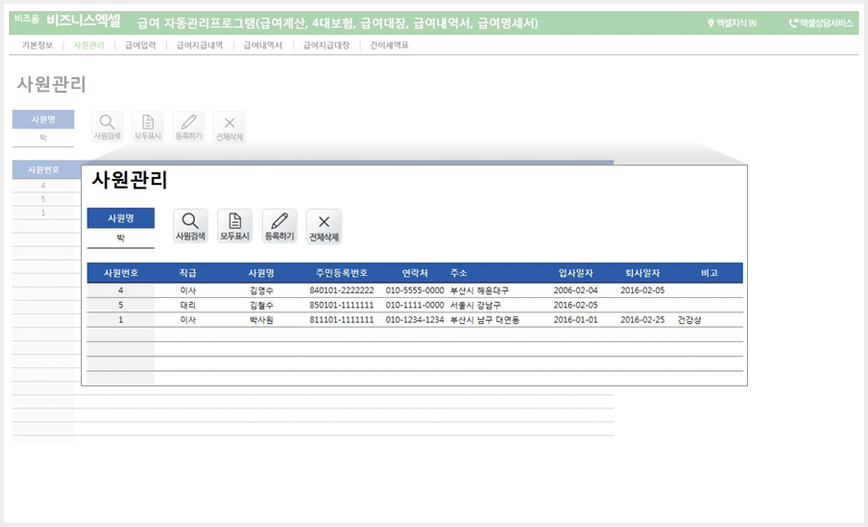Open the 간이세액표 tab

[x=389, y=45]
